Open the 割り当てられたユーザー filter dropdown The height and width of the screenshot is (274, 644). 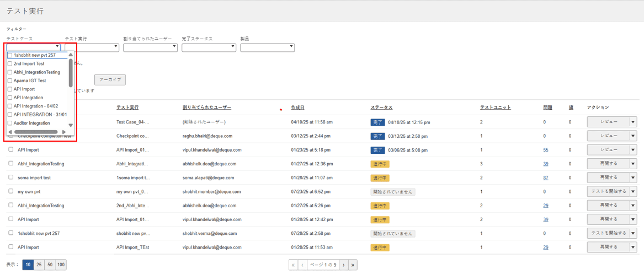[x=150, y=47]
